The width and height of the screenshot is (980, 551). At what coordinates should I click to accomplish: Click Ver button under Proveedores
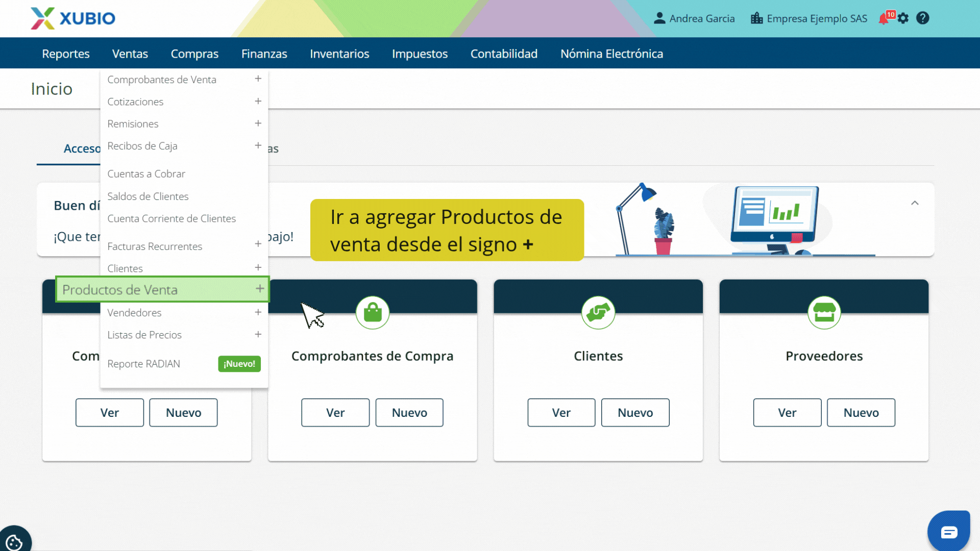pos(787,412)
